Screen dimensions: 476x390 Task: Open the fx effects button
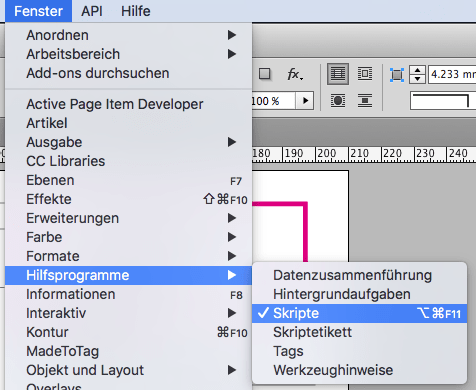pos(295,74)
